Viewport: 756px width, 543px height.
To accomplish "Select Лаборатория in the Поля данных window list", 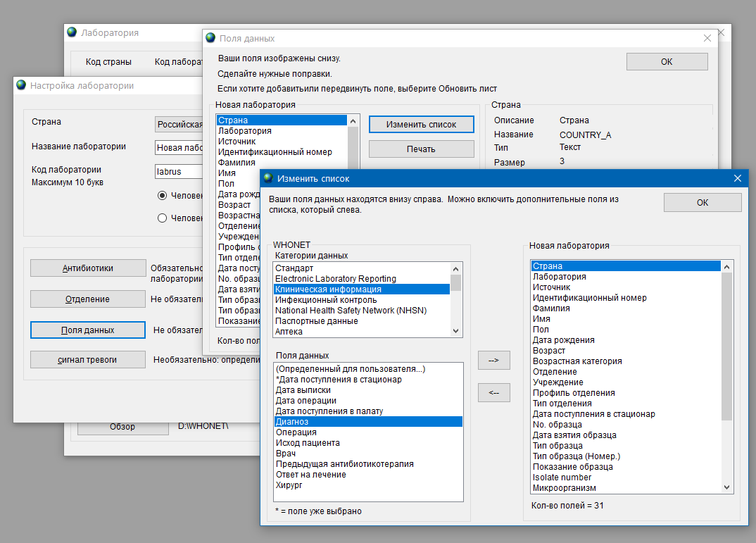I will point(282,131).
